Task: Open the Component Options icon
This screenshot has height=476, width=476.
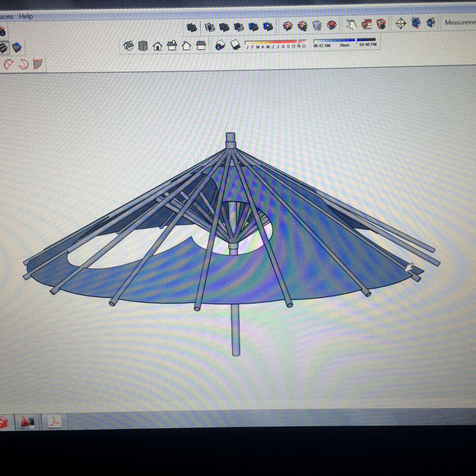Action: click(366, 24)
